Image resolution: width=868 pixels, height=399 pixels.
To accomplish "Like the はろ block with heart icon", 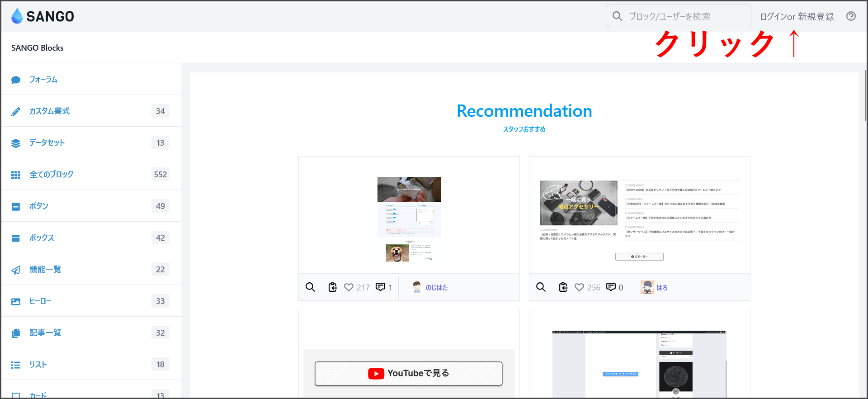I will (x=579, y=287).
